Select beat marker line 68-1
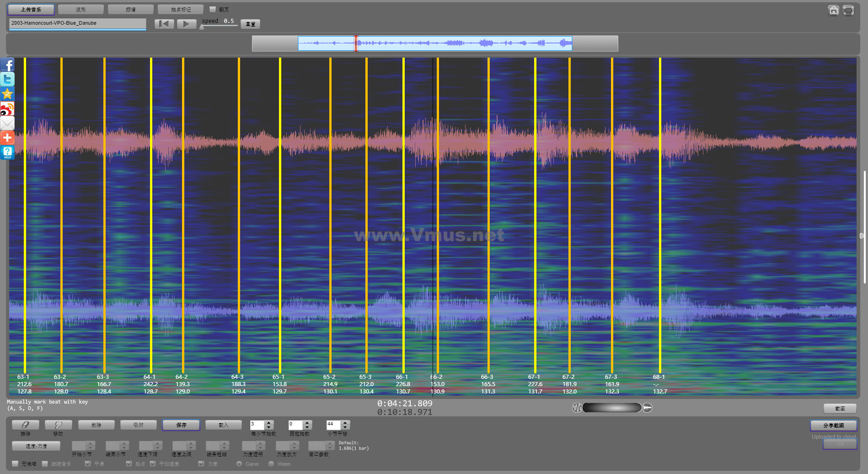 coord(660,215)
